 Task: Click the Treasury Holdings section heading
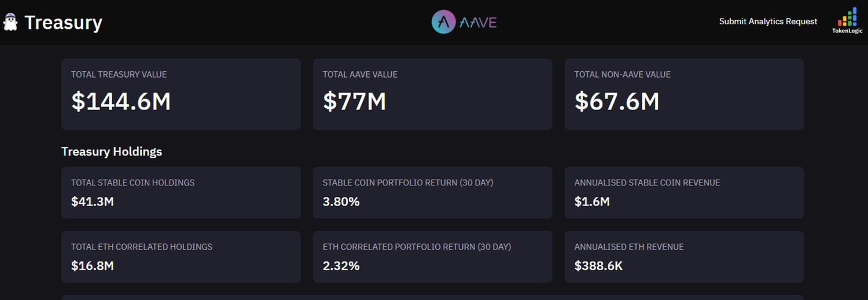[x=112, y=152]
